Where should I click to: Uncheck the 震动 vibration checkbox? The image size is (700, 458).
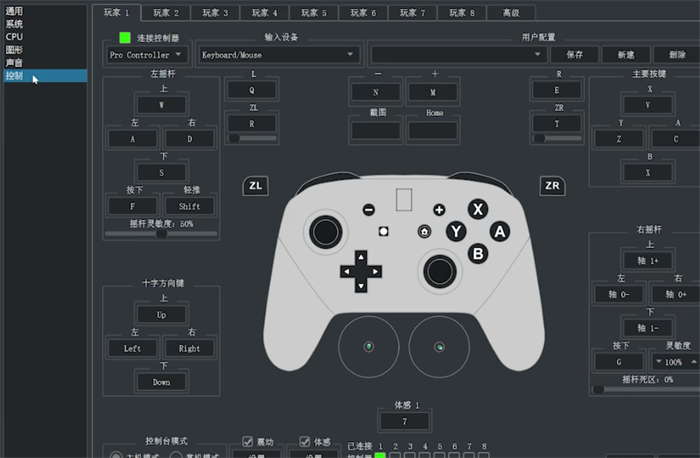[x=247, y=441]
